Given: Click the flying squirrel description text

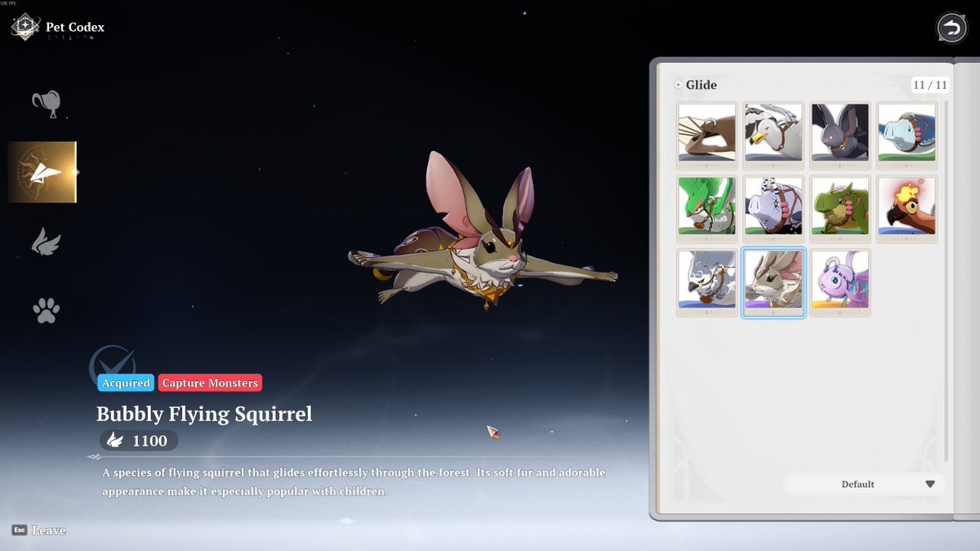Looking at the screenshot, I should pyautogui.click(x=354, y=482).
